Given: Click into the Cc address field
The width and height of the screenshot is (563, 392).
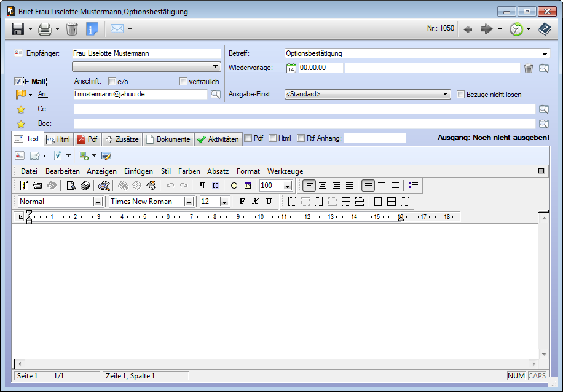Looking at the screenshot, I should [304, 109].
